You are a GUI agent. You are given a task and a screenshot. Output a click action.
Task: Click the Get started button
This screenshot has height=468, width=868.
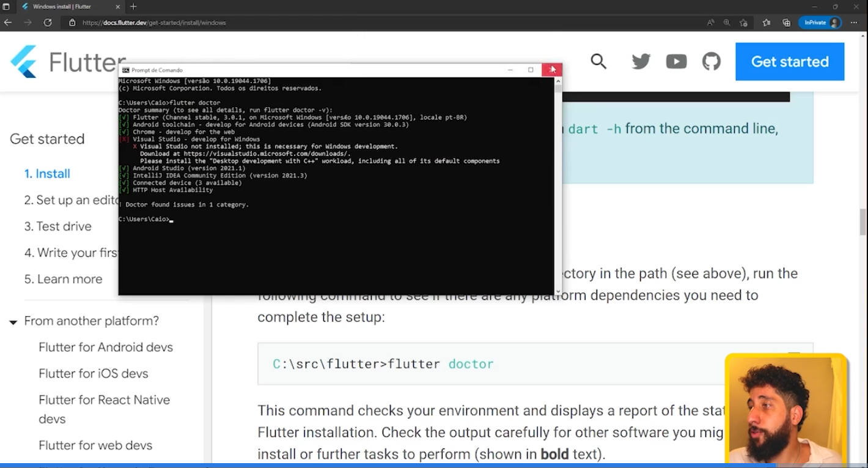(x=790, y=61)
